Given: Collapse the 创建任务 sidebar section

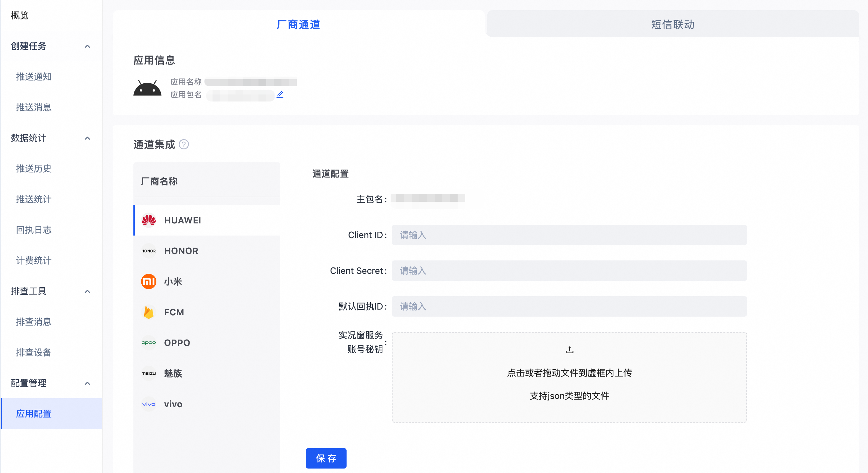Looking at the screenshot, I should pos(87,46).
